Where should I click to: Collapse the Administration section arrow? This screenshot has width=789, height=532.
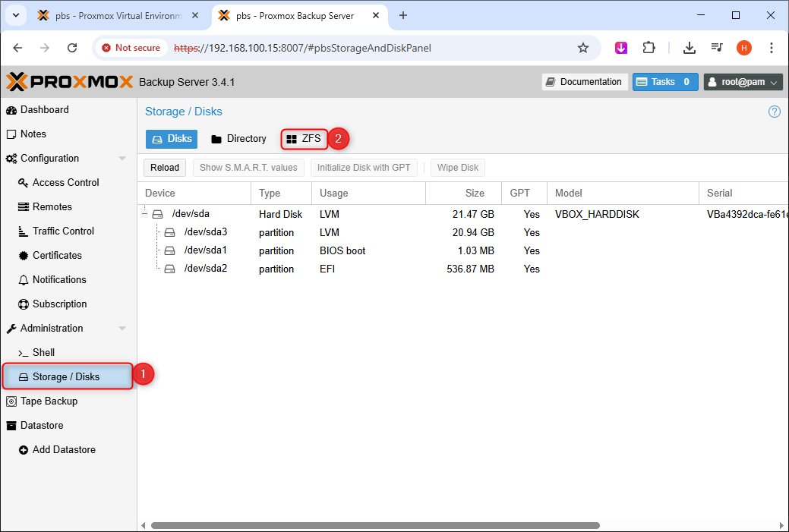[122, 329]
